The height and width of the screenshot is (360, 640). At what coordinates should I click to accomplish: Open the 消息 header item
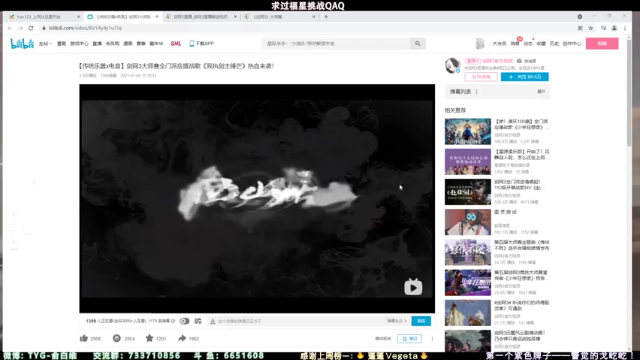515,44
